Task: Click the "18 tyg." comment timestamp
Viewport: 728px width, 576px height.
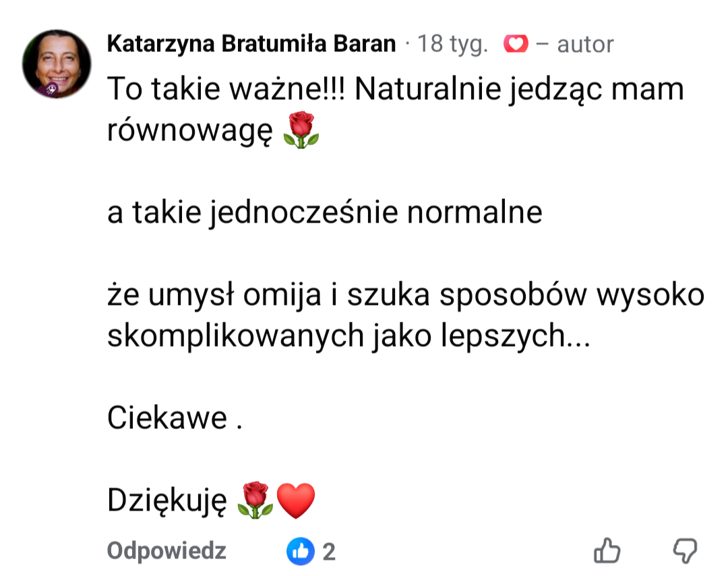Action: tap(452, 45)
